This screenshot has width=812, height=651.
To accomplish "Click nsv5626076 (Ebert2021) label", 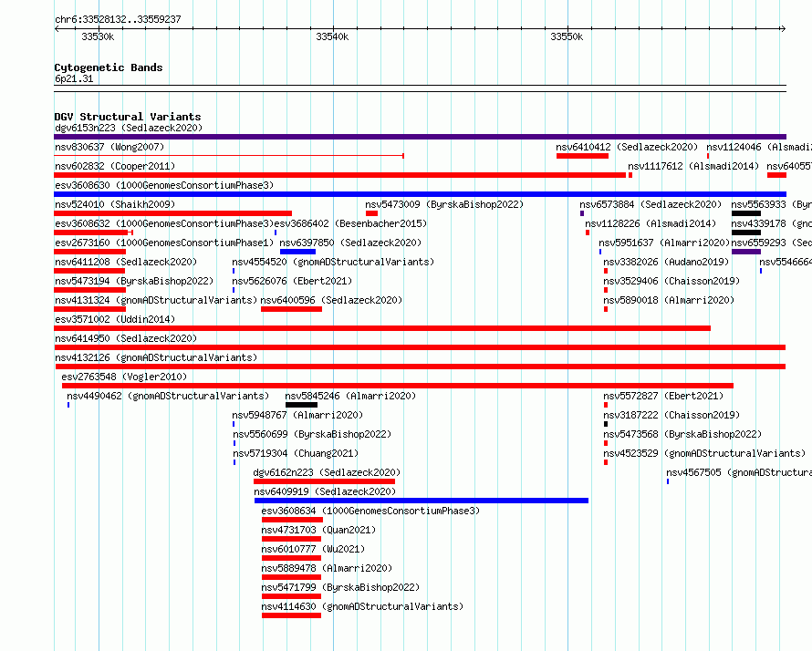I will pos(292,281).
